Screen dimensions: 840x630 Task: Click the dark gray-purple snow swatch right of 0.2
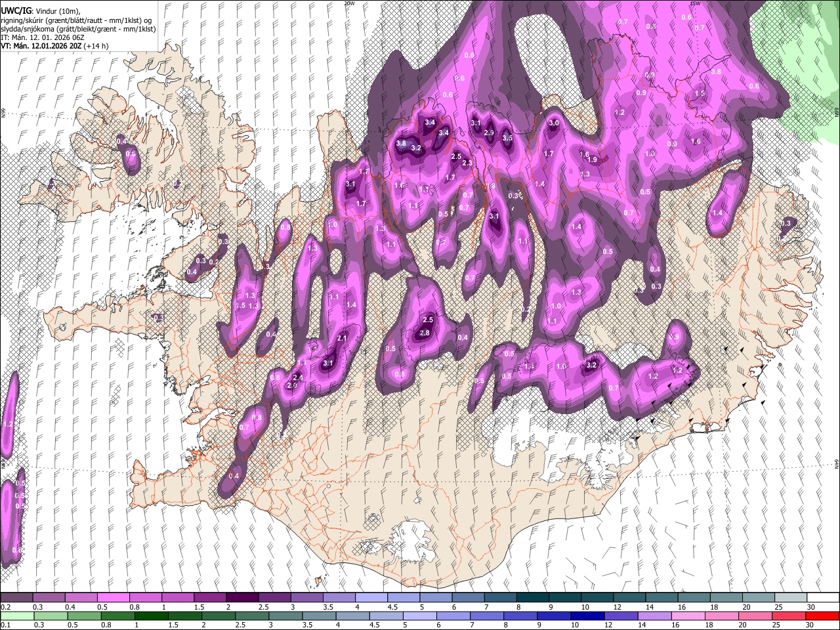(16, 598)
